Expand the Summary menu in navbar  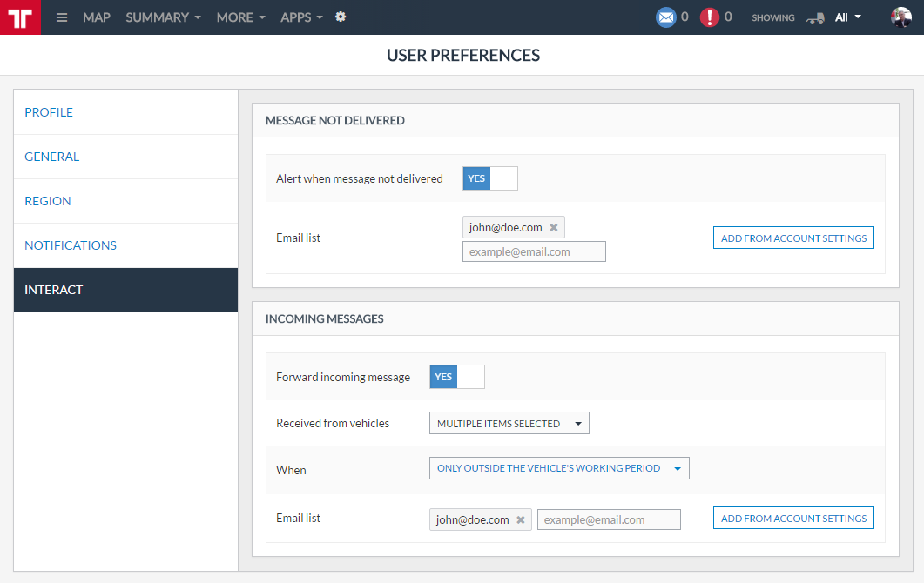(x=163, y=17)
